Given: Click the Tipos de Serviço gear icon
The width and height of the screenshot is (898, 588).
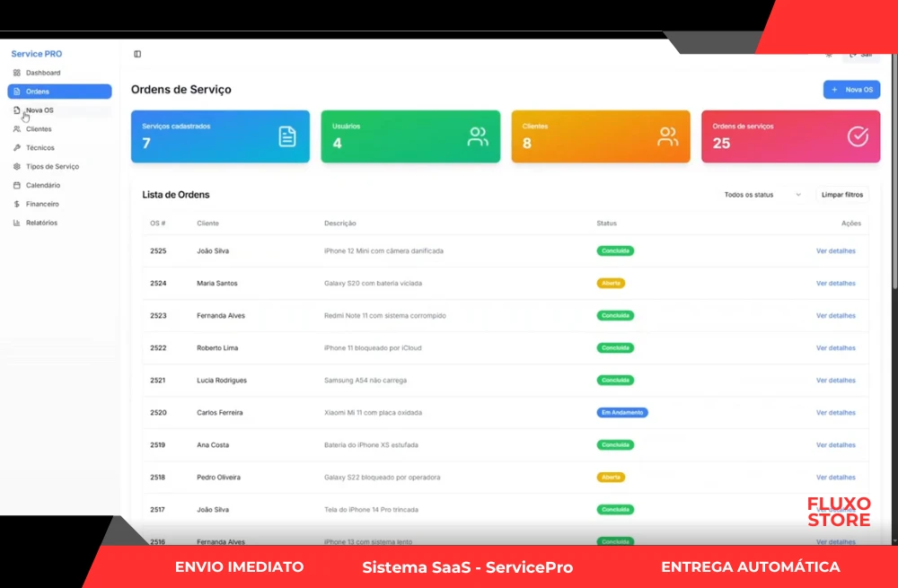Looking at the screenshot, I should tap(17, 167).
